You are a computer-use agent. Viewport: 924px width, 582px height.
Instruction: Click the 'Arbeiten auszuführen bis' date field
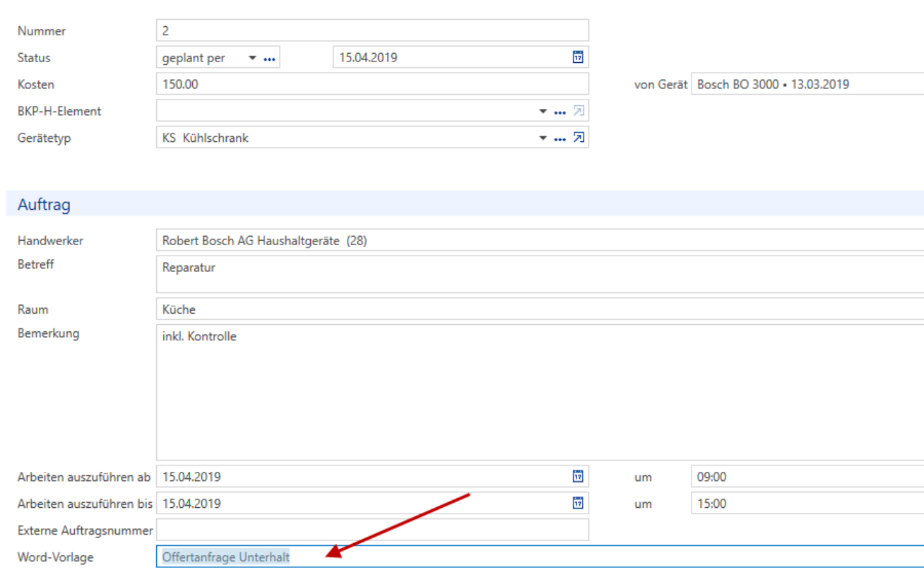click(x=372, y=504)
